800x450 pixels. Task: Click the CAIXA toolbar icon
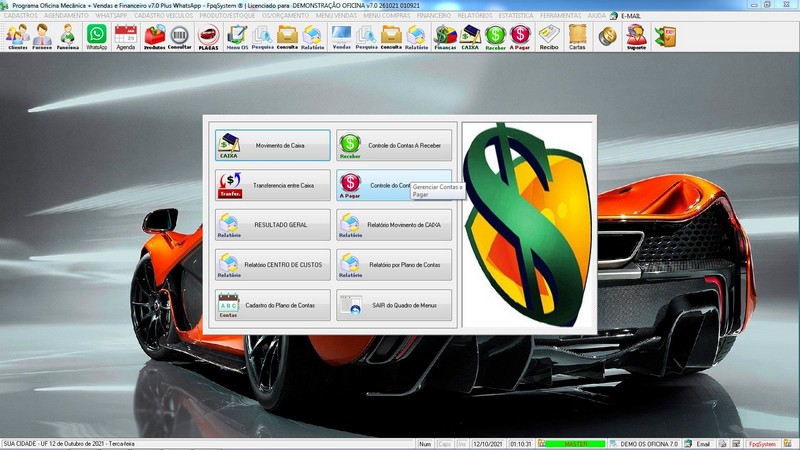coord(470,37)
